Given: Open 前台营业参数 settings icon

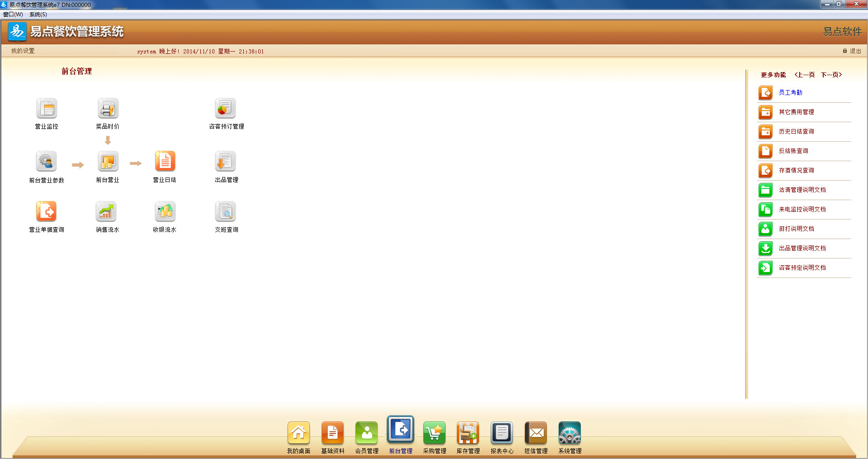Looking at the screenshot, I should click(46, 162).
